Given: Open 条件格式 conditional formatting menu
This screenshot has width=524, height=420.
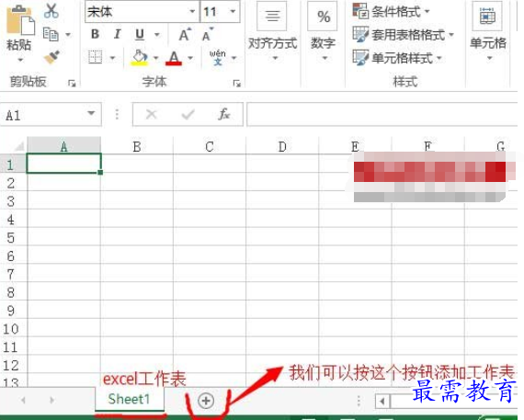Looking at the screenshot, I should [x=391, y=12].
